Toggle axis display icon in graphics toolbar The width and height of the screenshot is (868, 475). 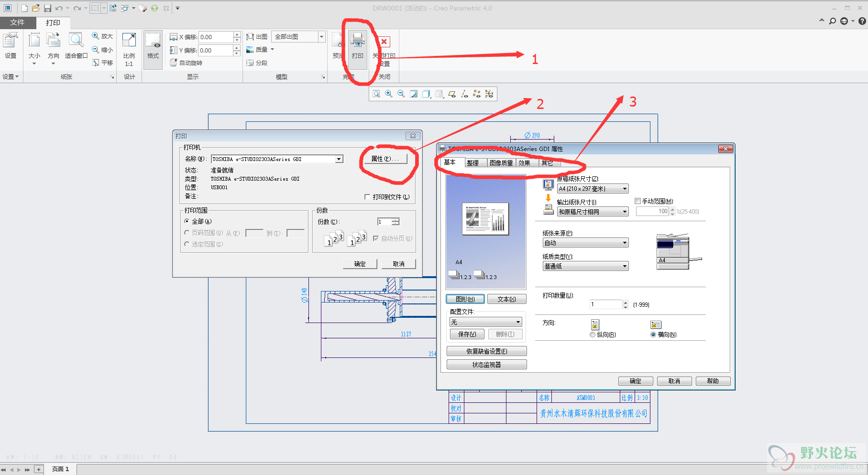coord(464,94)
